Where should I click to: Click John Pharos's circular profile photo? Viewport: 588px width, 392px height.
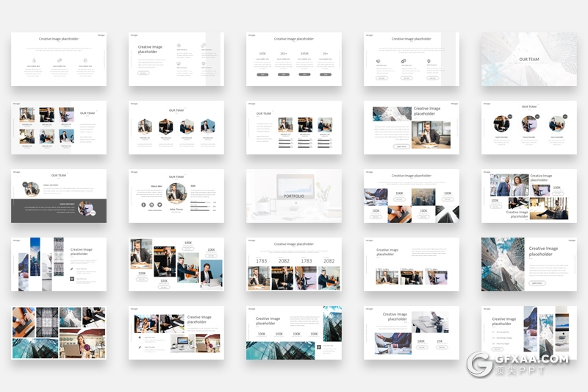click(176, 193)
